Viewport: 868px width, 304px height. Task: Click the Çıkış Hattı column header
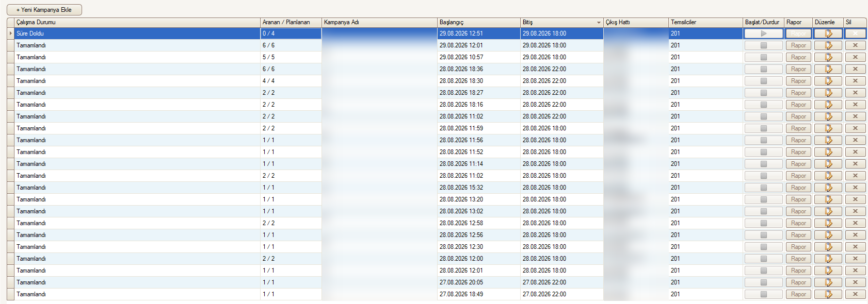coord(636,22)
